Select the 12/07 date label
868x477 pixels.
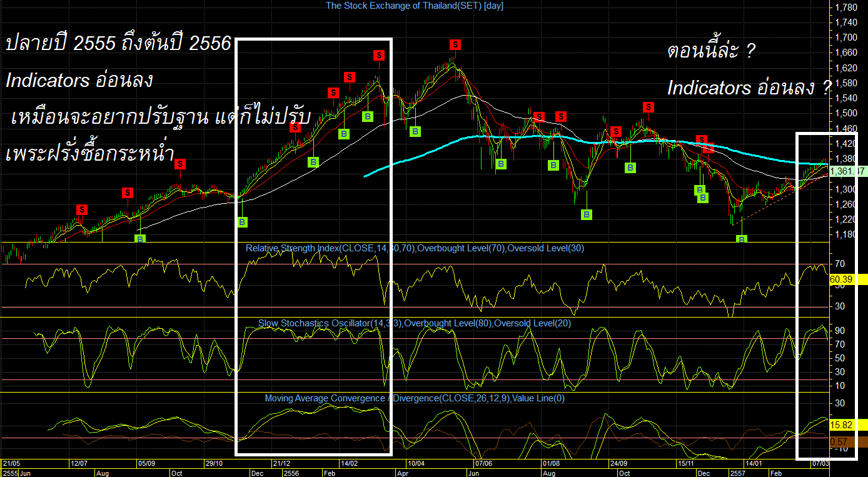tap(79, 463)
